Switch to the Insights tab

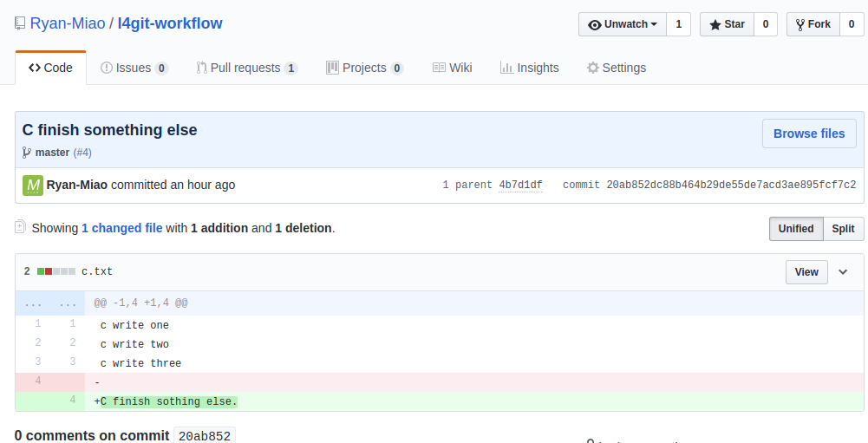[529, 68]
